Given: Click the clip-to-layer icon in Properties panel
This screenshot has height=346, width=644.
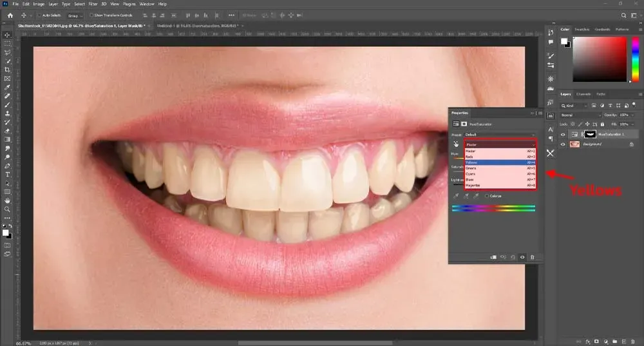Looking at the screenshot, I should 493,257.
